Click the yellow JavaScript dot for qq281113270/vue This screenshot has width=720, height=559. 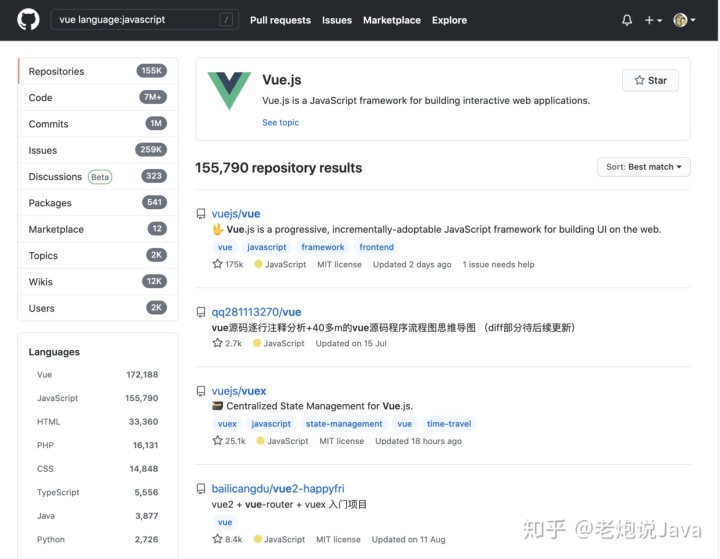(x=257, y=343)
